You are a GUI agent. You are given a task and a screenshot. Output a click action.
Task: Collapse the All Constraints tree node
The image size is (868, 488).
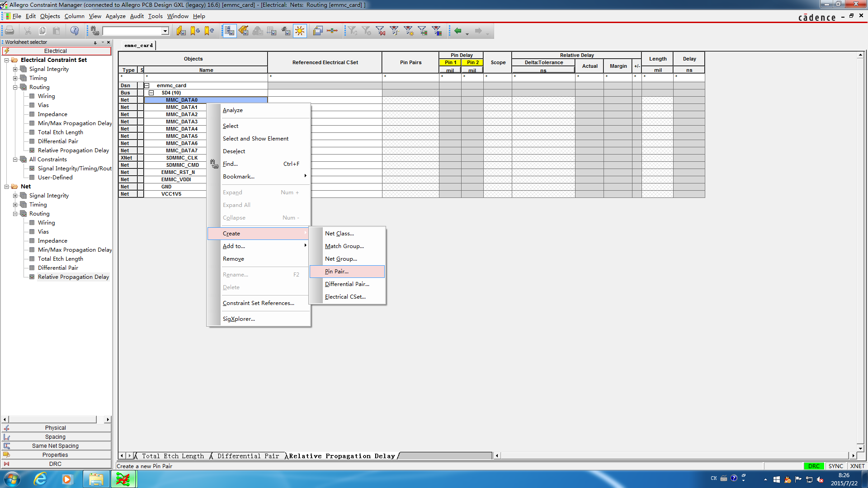15,160
